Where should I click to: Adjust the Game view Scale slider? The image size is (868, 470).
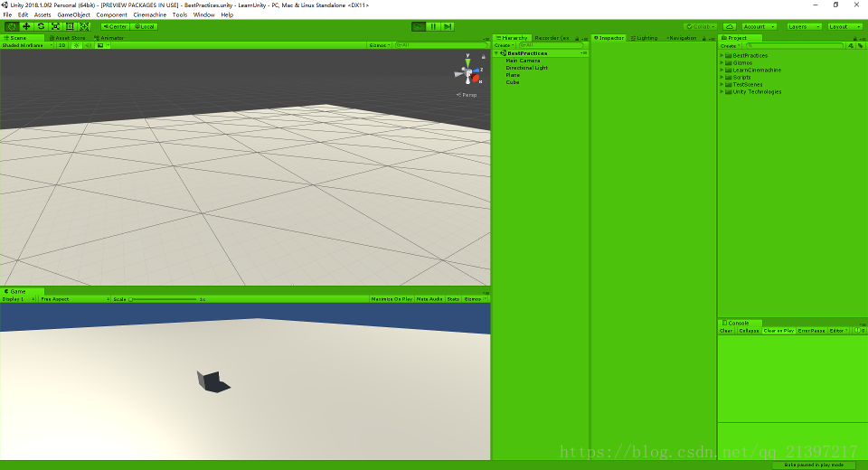(x=164, y=299)
